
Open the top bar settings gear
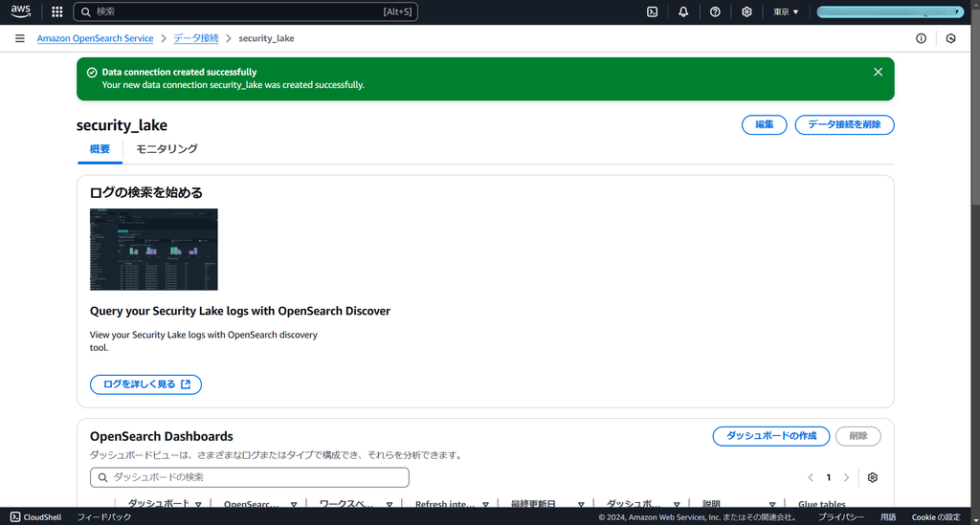tap(746, 11)
